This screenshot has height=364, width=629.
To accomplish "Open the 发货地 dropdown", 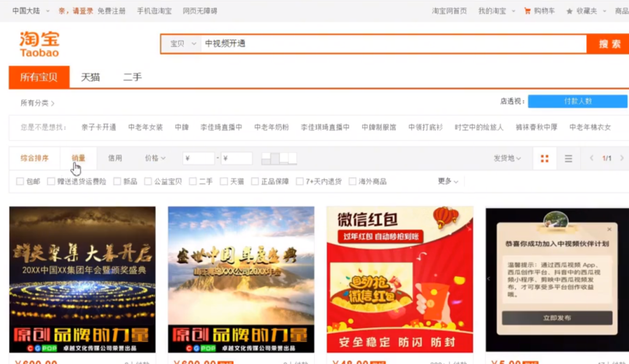I will pyautogui.click(x=507, y=158).
